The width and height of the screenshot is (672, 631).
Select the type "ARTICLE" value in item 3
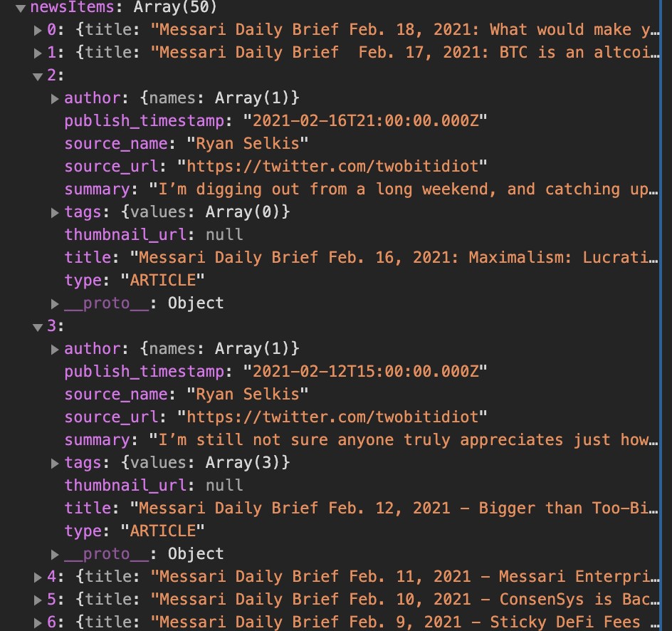(x=162, y=531)
